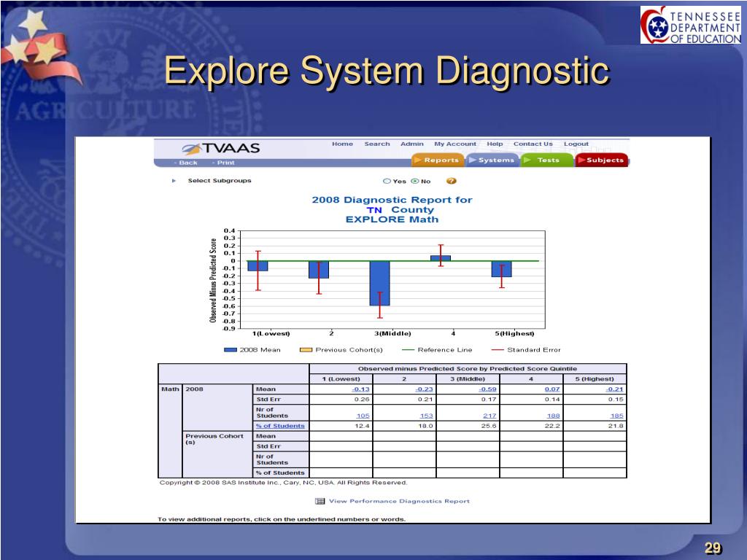
Task: Click student count 188 link
Action: 553,416
